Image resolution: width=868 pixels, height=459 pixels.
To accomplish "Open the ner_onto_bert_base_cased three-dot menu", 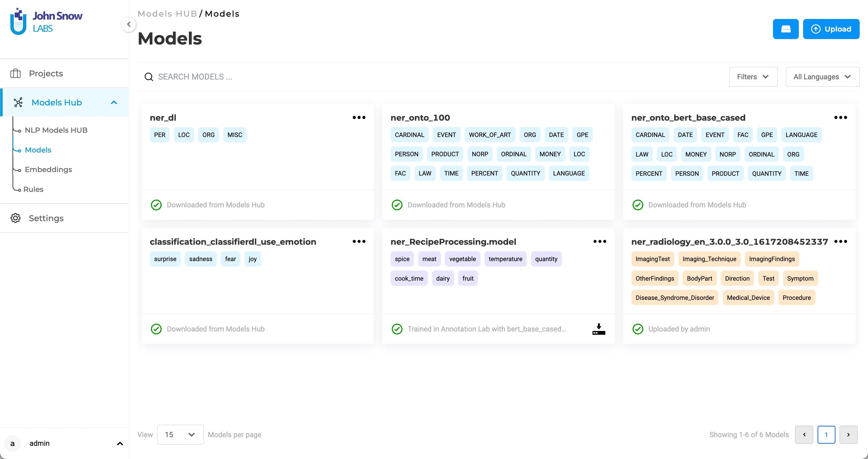I will click(x=840, y=118).
